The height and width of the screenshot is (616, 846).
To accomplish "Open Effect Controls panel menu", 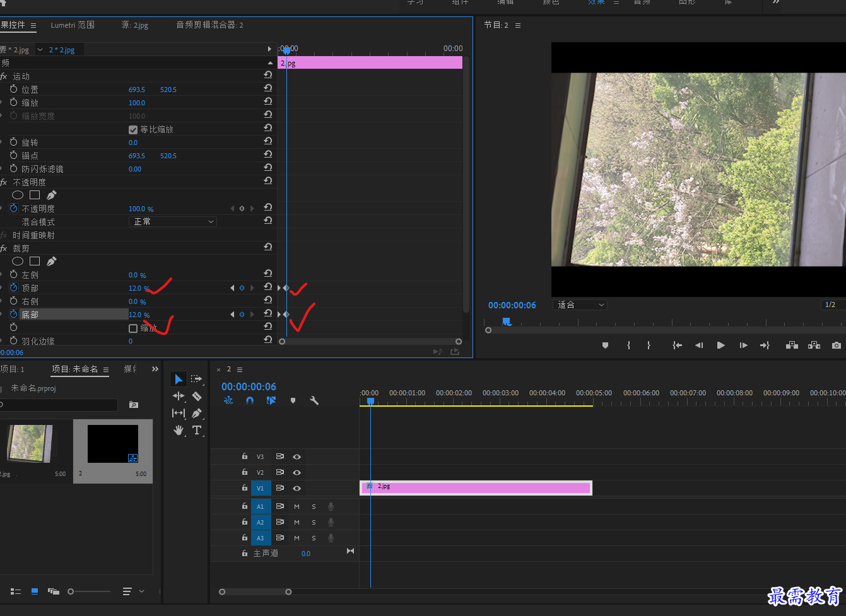I will (33, 25).
